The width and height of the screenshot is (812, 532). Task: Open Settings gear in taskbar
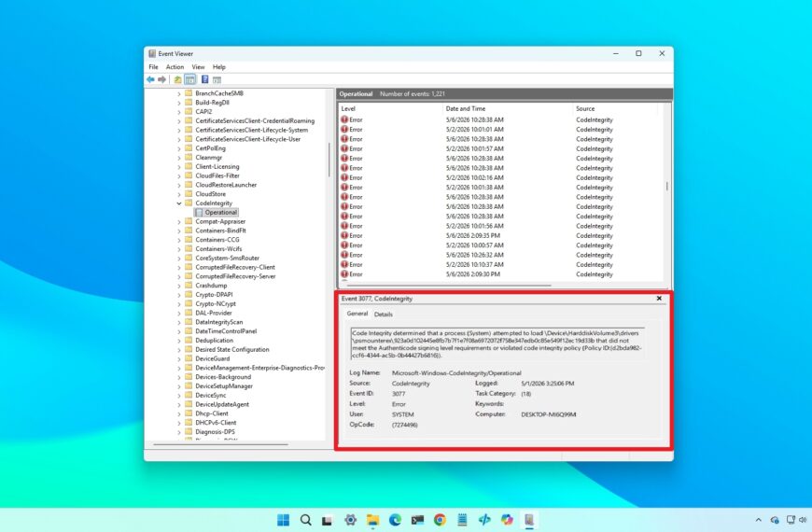351,520
